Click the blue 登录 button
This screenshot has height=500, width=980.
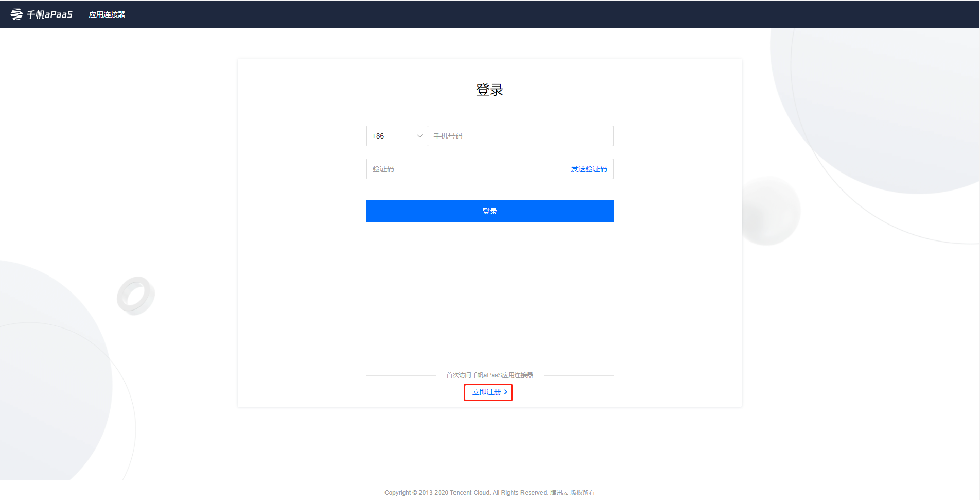point(490,211)
